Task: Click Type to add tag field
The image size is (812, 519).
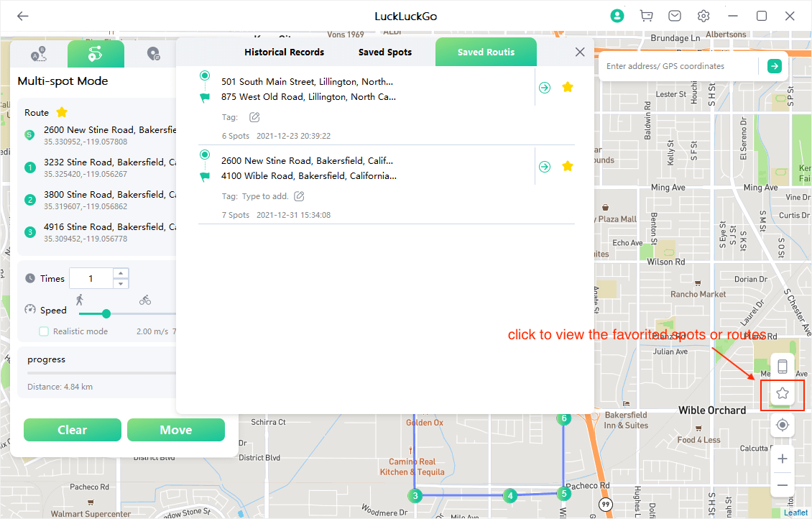Action: [264, 196]
